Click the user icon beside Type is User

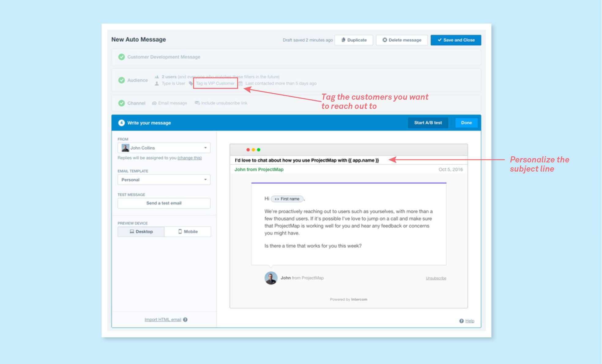[157, 84]
